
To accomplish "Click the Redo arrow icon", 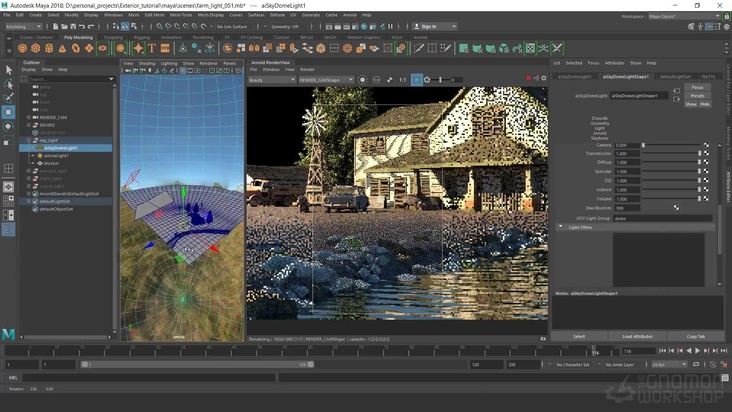I will (x=91, y=27).
